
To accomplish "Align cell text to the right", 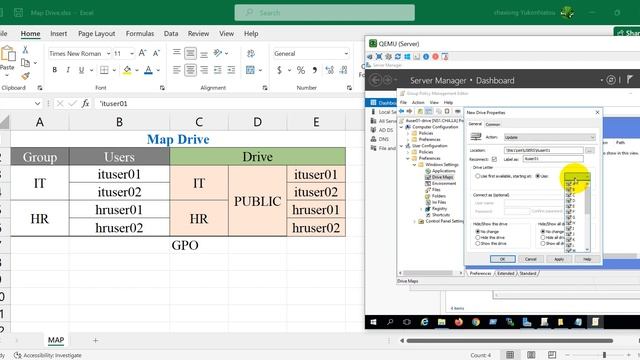I will click(x=204, y=70).
